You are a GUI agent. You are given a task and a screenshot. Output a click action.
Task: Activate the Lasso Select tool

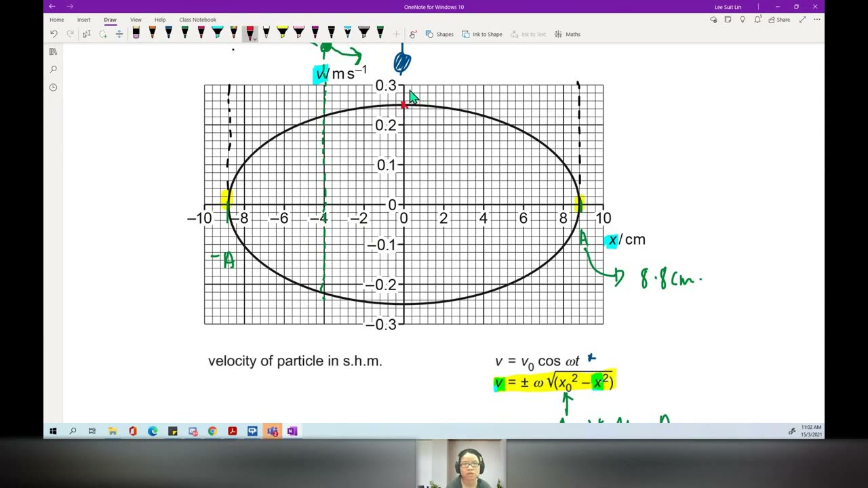click(x=103, y=34)
